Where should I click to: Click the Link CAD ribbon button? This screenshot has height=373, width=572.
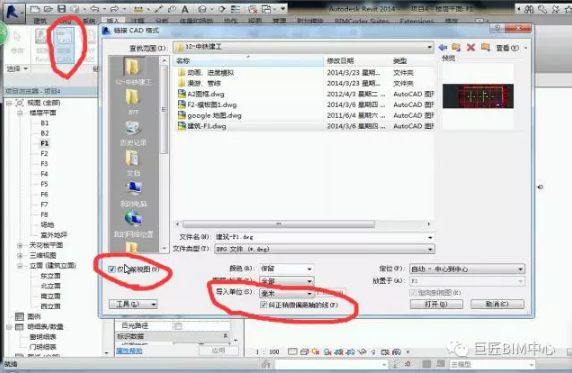(64, 46)
